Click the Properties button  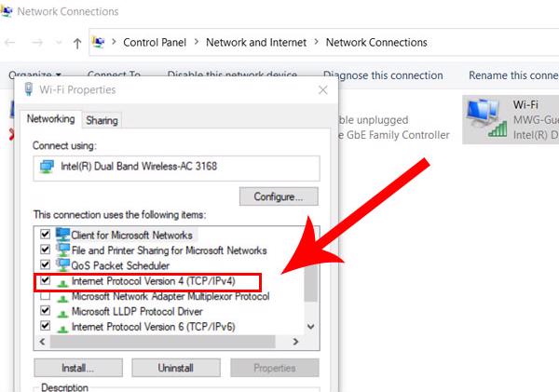[275, 368]
